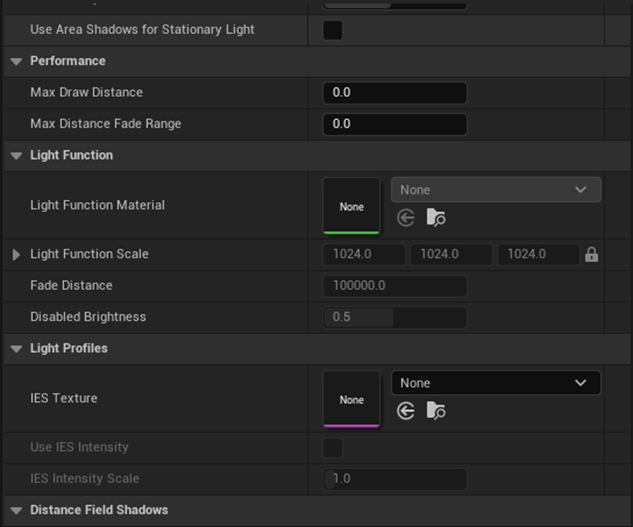Screen dimensions: 633x527
Task: Browse to IES Texture in Content Browser
Action: pyautogui.click(x=435, y=411)
